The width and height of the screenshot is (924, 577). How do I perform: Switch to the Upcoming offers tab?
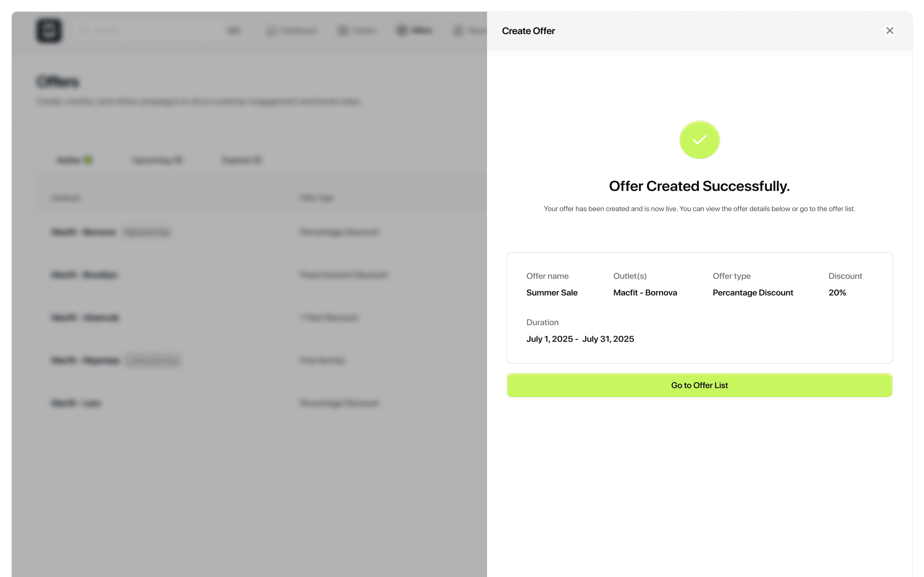click(157, 160)
